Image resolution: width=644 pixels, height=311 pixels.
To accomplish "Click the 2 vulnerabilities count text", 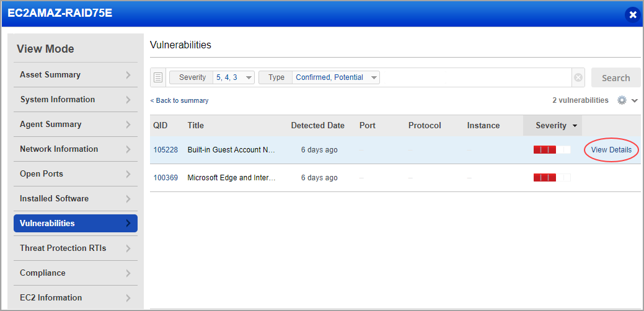I will click(580, 100).
